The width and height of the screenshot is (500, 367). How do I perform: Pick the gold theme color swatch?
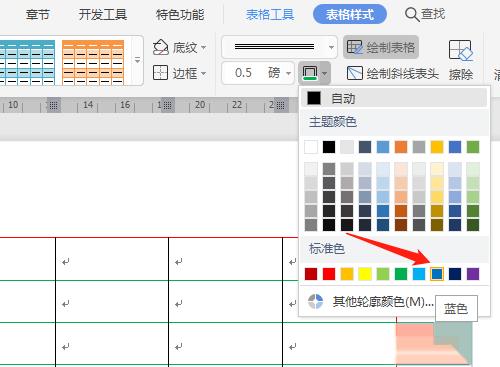pyautogui.click(x=437, y=147)
